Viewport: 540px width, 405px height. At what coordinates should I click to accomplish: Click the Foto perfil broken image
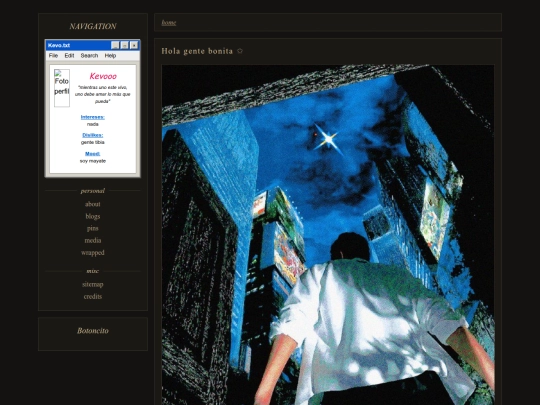62,88
